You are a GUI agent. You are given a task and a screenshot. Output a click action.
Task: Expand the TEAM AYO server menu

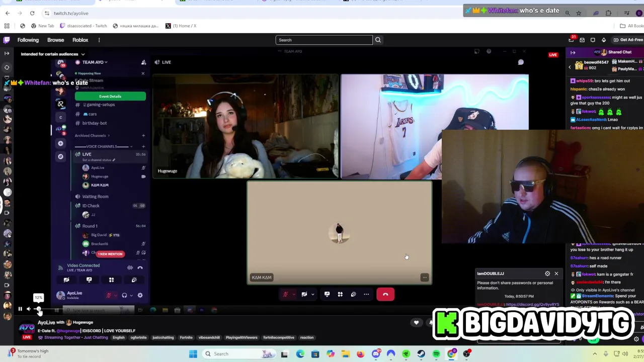click(95, 62)
